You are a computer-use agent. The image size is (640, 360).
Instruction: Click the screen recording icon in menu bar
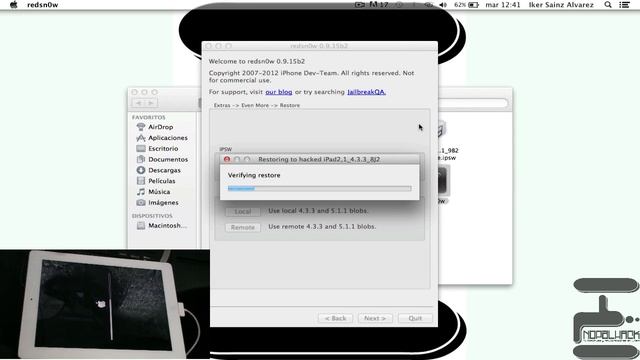click(x=360, y=4)
